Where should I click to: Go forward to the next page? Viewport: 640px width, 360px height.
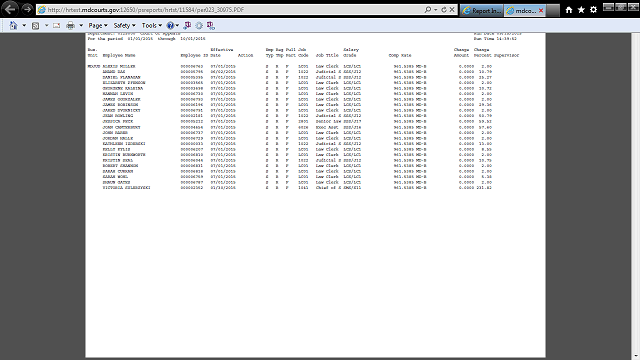(27, 9)
